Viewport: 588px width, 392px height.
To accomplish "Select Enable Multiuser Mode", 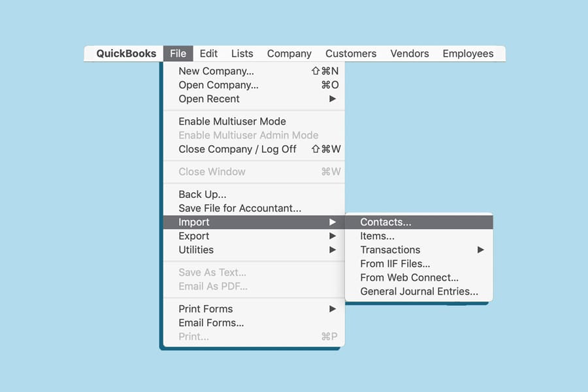I will coord(254,121).
